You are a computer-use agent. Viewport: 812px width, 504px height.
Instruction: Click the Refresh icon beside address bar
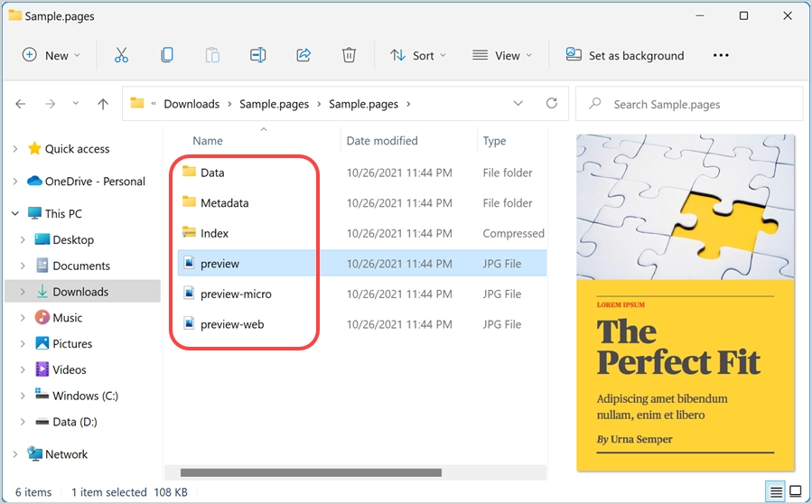[551, 104]
